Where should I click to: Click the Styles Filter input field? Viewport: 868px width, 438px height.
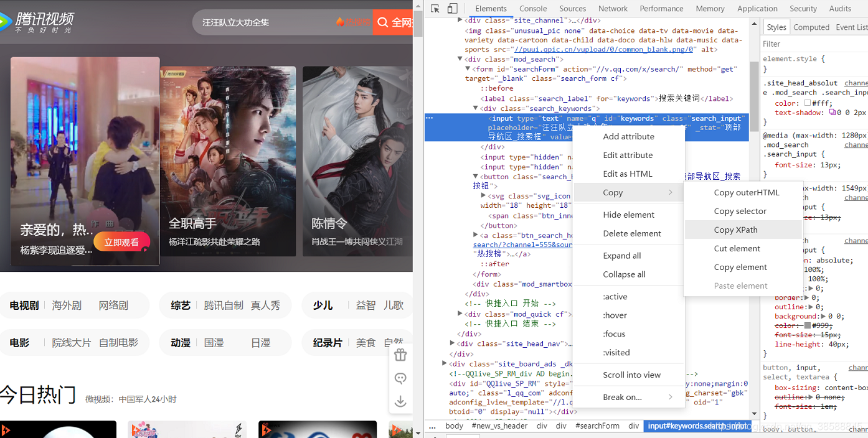click(815, 44)
